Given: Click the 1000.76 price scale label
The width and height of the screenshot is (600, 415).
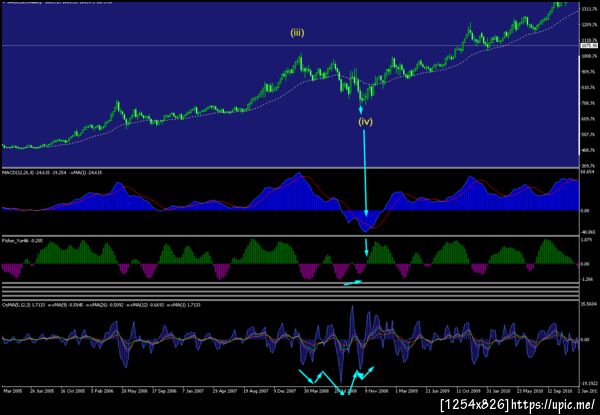Looking at the screenshot, I should tap(589, 56).
